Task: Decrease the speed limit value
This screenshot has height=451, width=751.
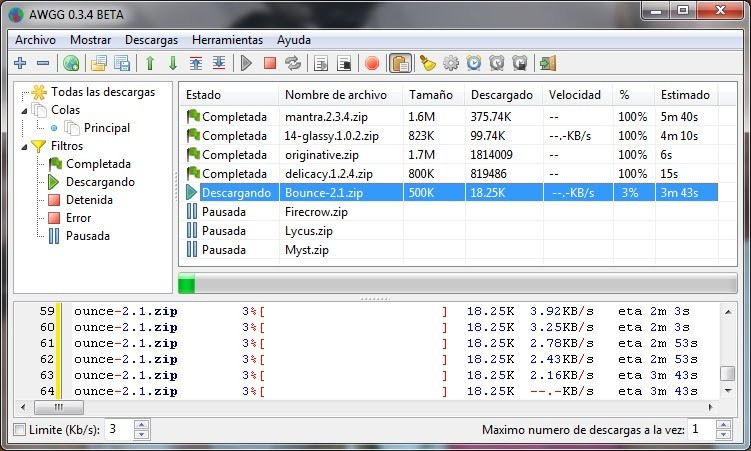Action: [141, 434]
